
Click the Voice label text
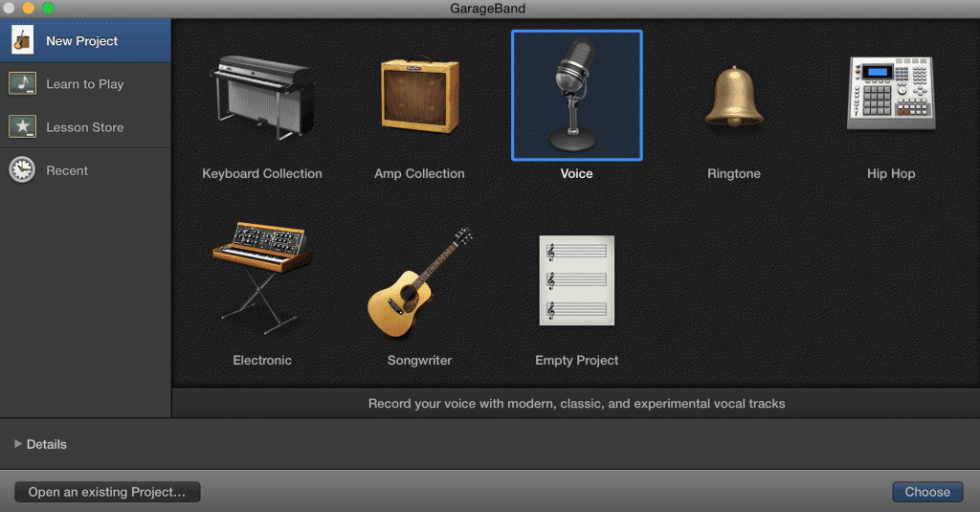click(x=576, y=174)
